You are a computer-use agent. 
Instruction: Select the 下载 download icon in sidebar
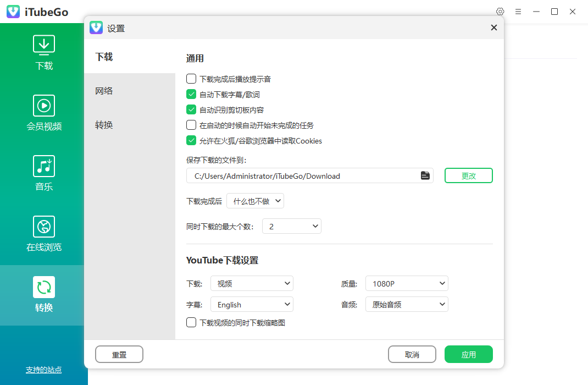pyautogui.click(x=43, y=45)
